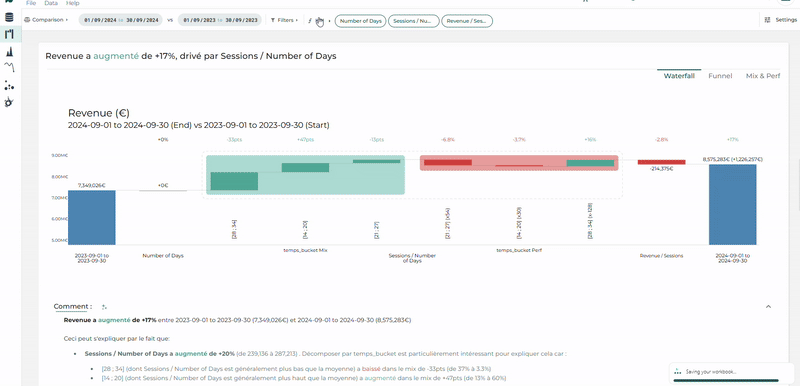Click the Comment label

(x=73, y=306)
